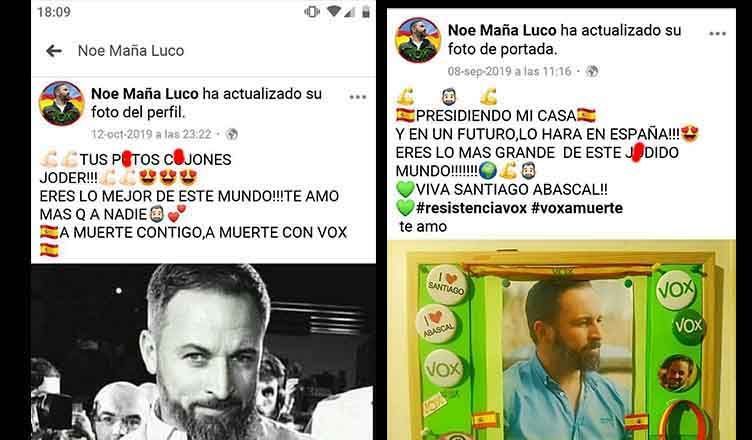
Task: Open the green framed cover photo
Action: click(x=561, y=340)
